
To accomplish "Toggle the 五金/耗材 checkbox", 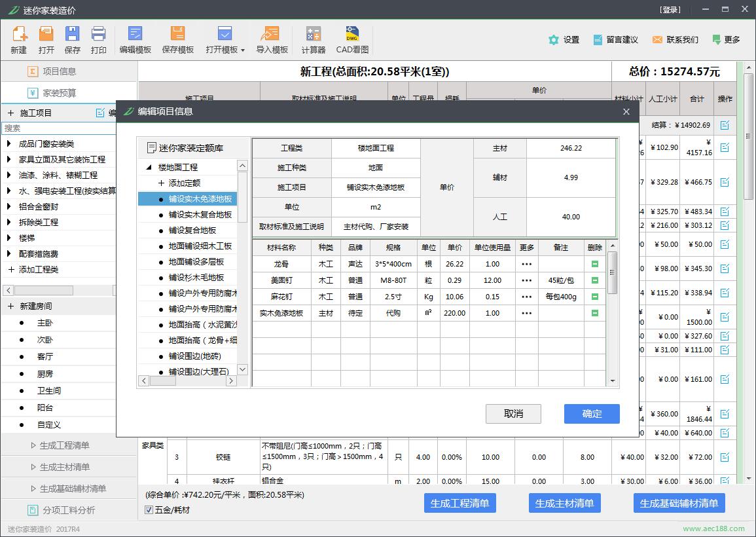I will pos(149,509).
